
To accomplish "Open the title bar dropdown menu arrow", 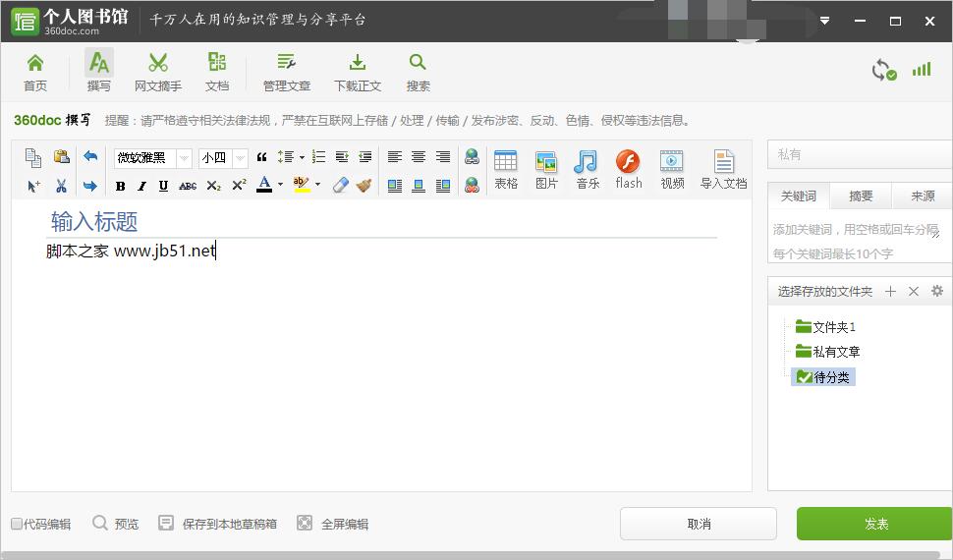I will pos(824,21).
